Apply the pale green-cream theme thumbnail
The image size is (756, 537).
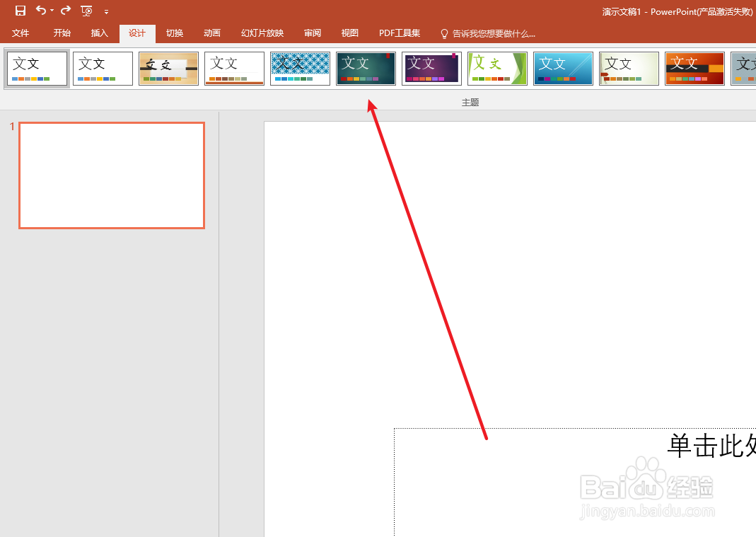point(629,69)
